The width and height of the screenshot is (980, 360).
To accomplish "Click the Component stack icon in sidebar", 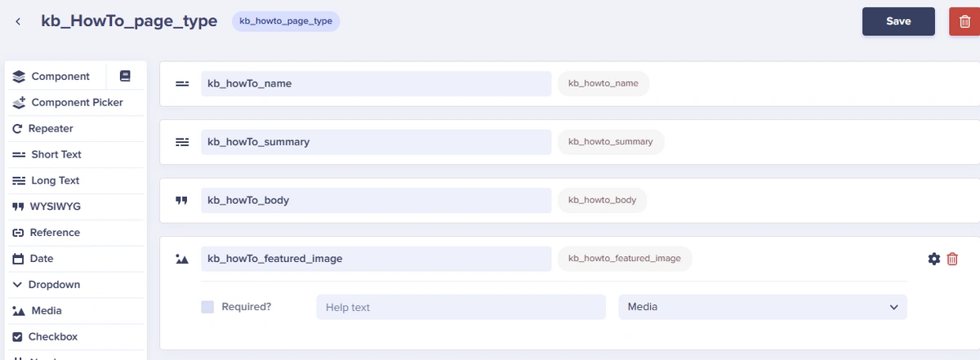I will pyautogui.click(x=19, y=76).
